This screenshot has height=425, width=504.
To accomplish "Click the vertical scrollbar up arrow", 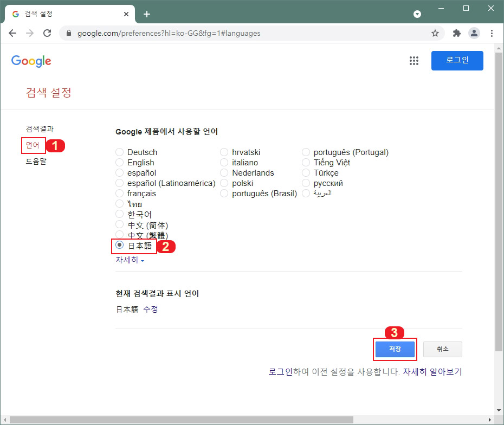I will (x=499, y=49).
